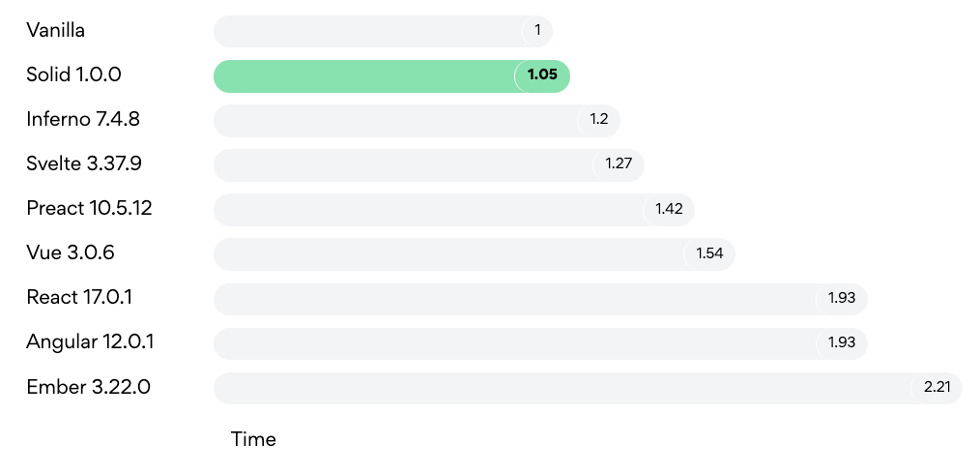Click the 1.05 value badge
This screenshot has height=474, width=980.
pyautogui.click(x=542, y=76)
